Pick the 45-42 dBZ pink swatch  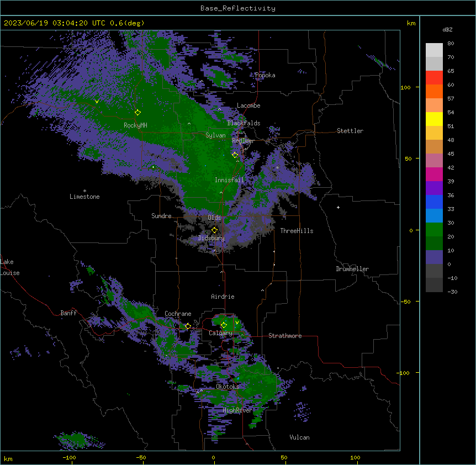pyautogui.click(x=434, y=161)
